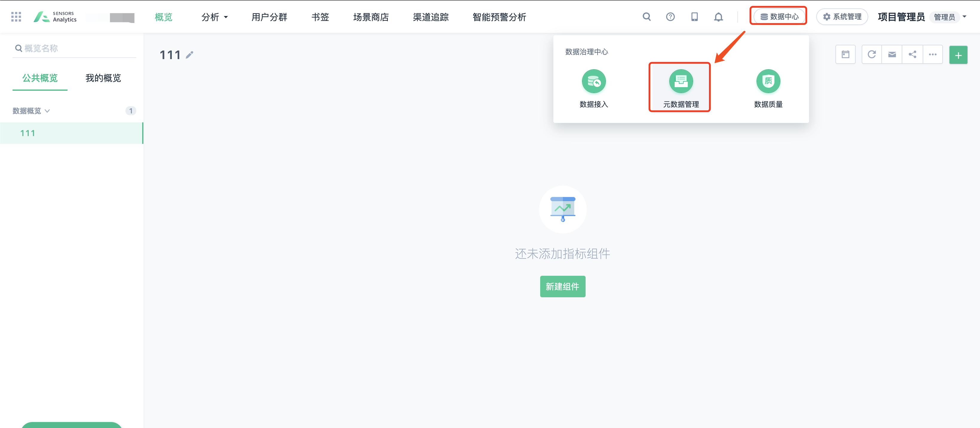The image size is (980, 428).
Task: Click the pencil to rename 111
Action: [x=189, y=55]
